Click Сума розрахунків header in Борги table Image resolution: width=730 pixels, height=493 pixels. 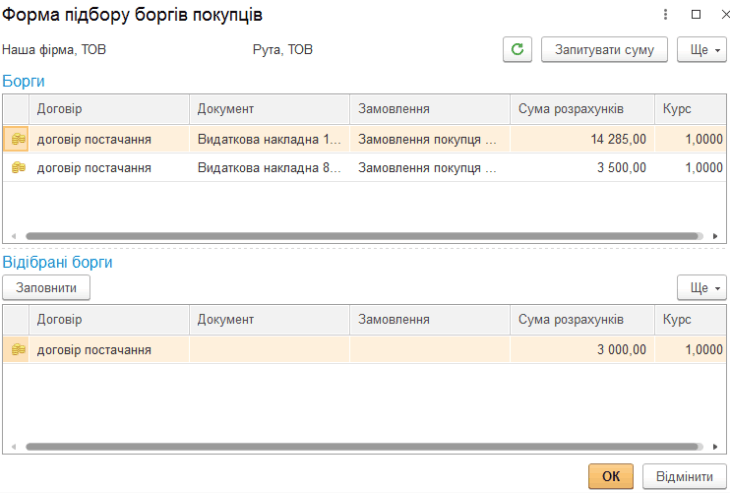click(582, 109)
